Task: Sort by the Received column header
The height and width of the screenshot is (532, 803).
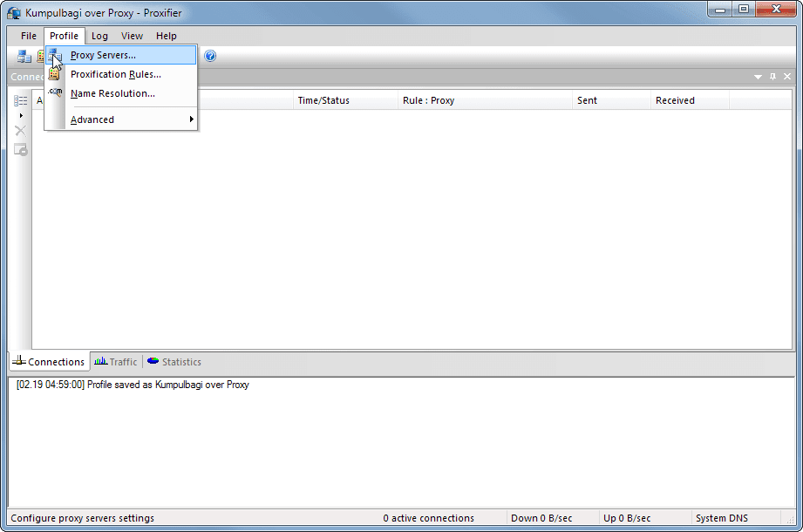Action: pos(690,100)
